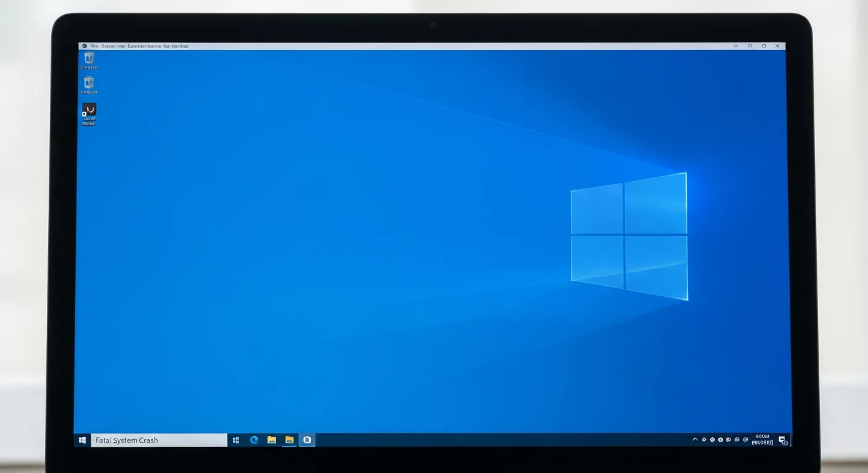
Task: Expand the Start menu
Action: [x=82, y=440]
